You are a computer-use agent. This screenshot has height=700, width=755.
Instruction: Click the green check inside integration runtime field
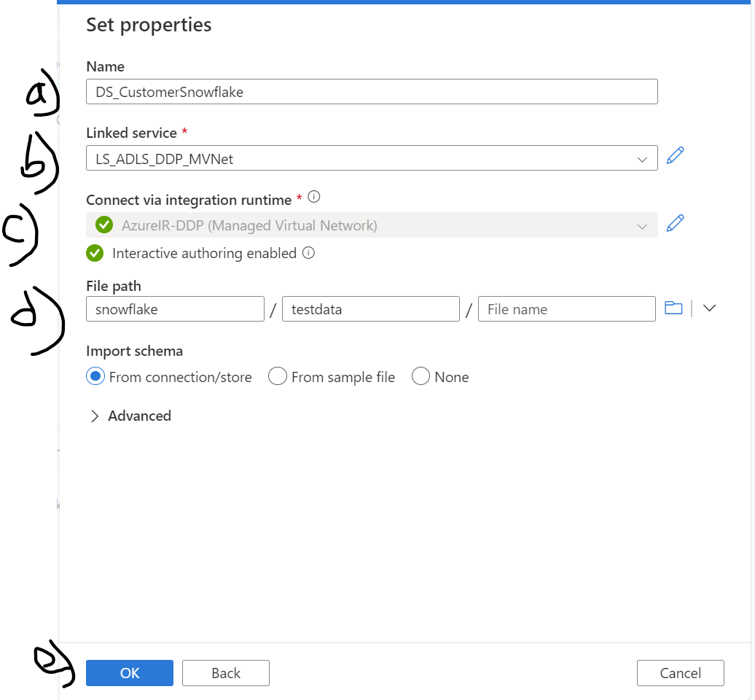click(x=104, y=225)
